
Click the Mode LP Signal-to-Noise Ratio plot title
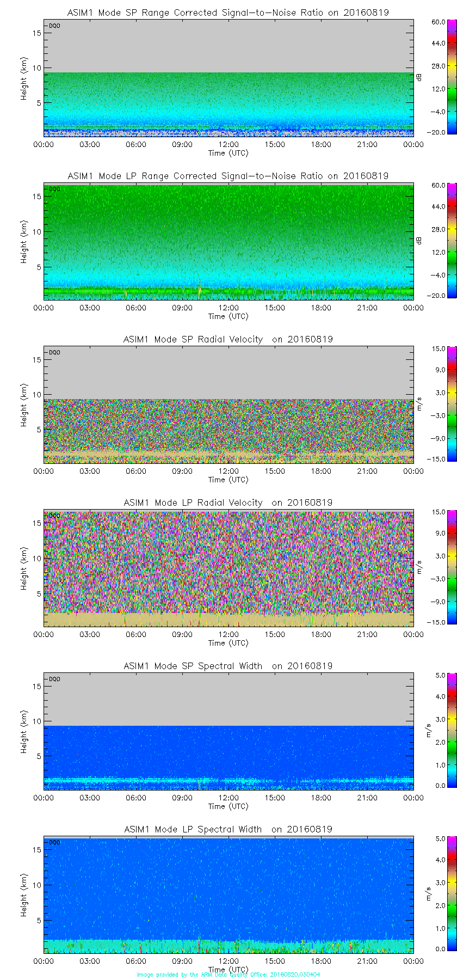[228, 176]
